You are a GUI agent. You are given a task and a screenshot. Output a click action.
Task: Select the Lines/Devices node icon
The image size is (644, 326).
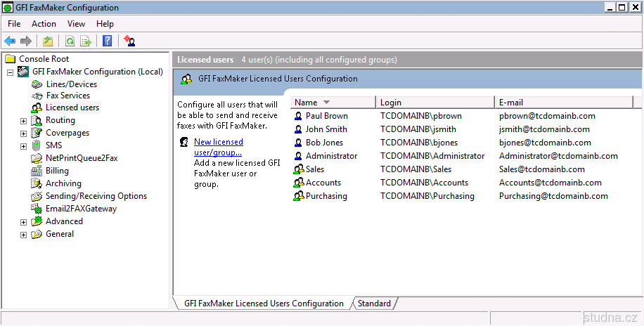[37, 84]
